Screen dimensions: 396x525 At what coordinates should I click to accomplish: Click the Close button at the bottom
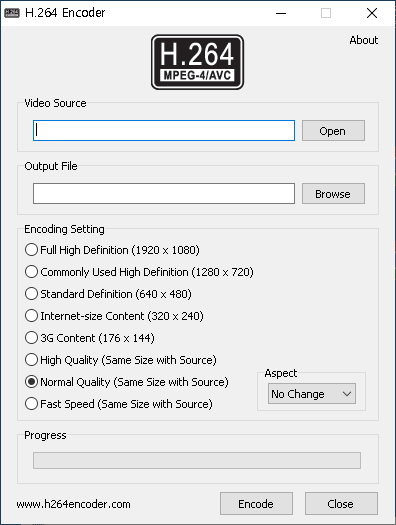click(x=341, y=504)
